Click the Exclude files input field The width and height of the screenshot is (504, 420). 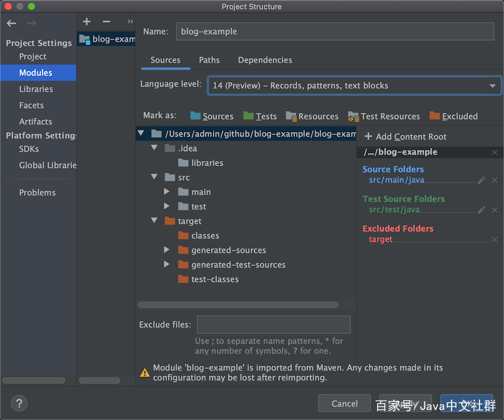[x=274, y=325]
